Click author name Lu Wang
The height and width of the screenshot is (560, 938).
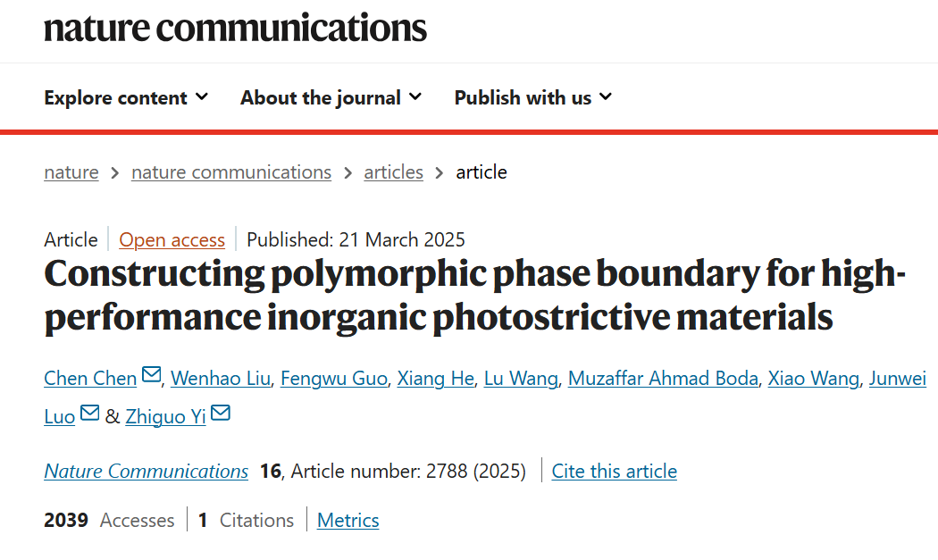tap(521, 378)
